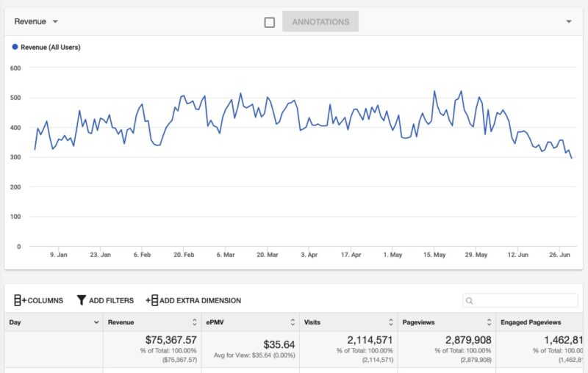Expand the chart options arrow at top right
The height and width of the screenshot is (373, 588).
click(x=568, y=22)
